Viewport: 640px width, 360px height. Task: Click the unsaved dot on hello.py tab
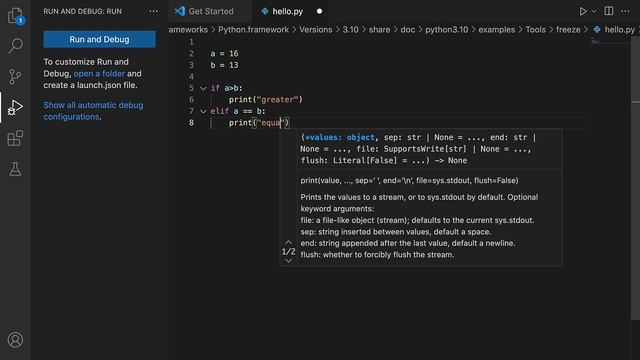coord(319,11)
